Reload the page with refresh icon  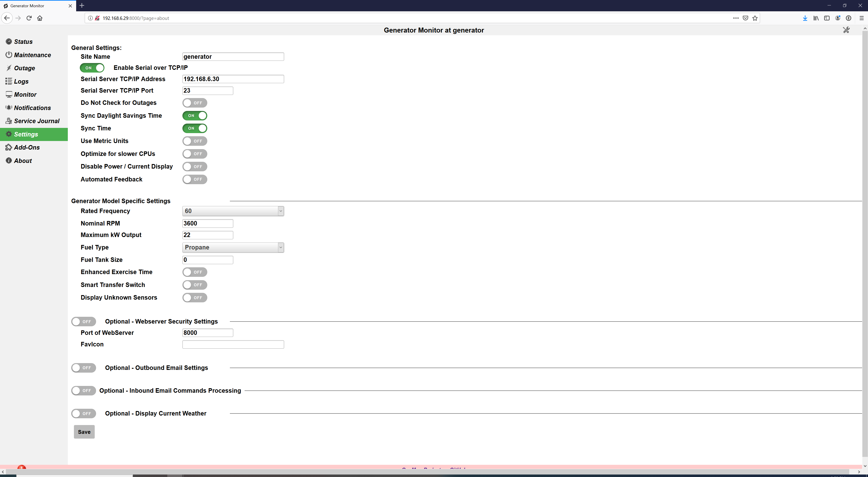tap(29, 18)
